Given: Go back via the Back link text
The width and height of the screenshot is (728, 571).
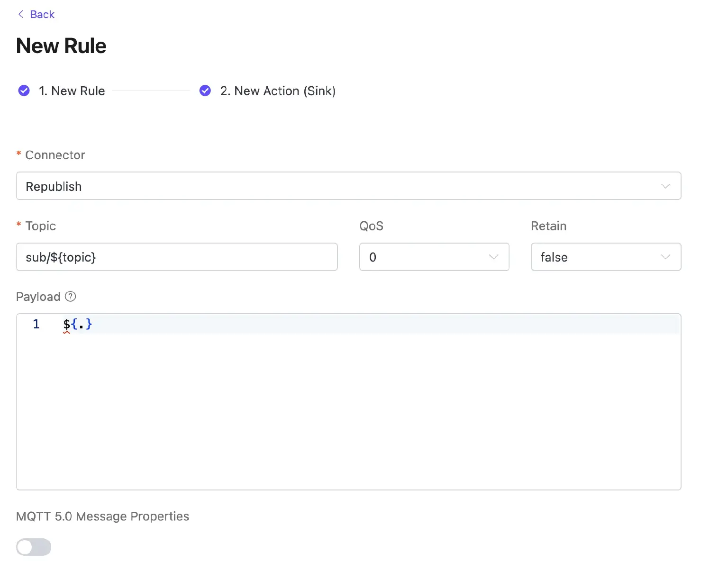Looking at the screenshot, I should 42,14.
